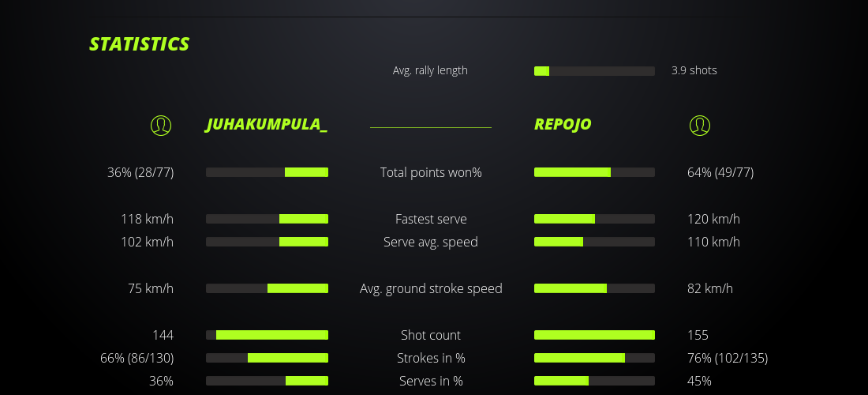Click Repojo's ground stroke speed bar
The image size is (868, 395).
pos(594,288)
